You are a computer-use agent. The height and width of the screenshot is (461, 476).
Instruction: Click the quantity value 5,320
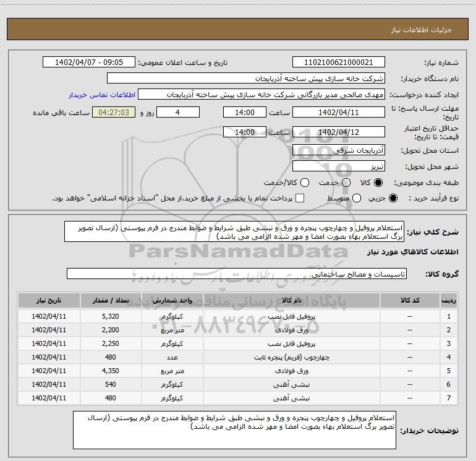coord(111,316)
